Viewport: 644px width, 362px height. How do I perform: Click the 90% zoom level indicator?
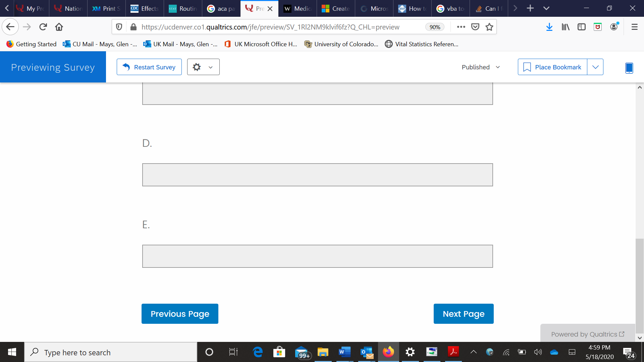435,27
